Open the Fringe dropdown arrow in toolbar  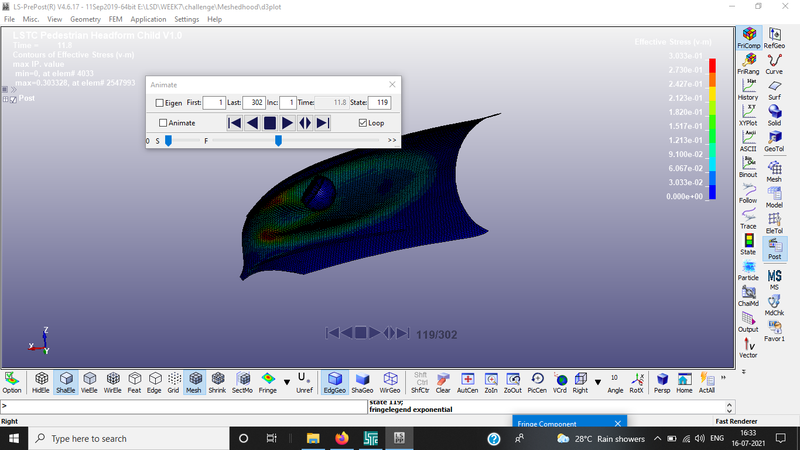pyautogui.click(x=285, y=383)
